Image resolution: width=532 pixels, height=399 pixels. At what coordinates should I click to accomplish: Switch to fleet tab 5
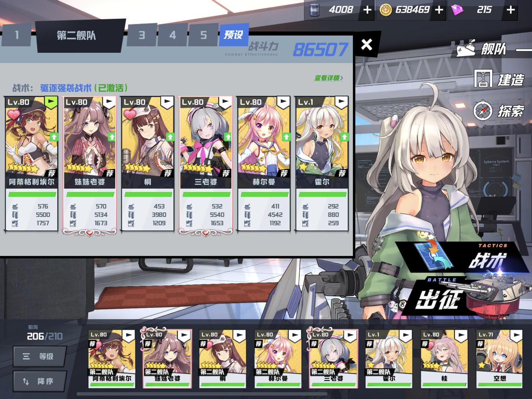point(203,35)
